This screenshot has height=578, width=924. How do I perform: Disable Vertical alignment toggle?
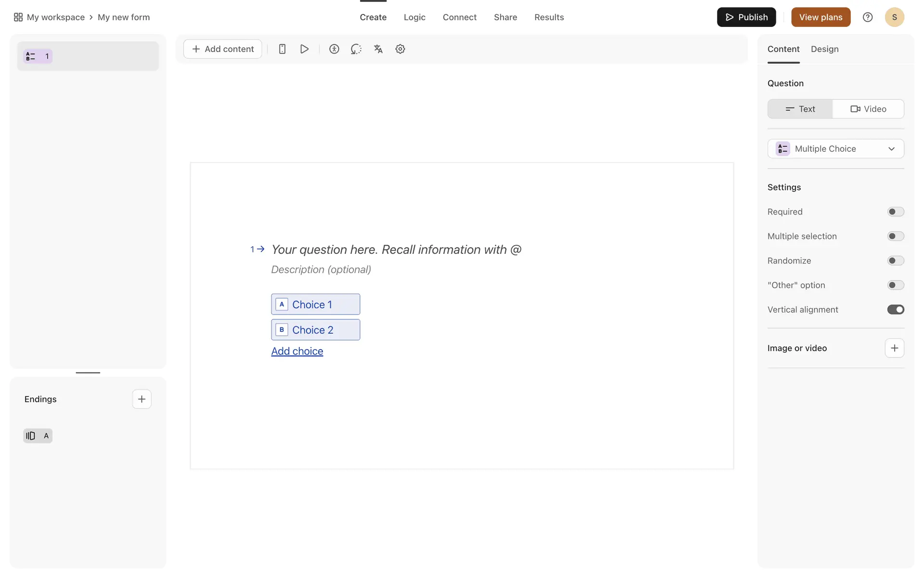895,310
